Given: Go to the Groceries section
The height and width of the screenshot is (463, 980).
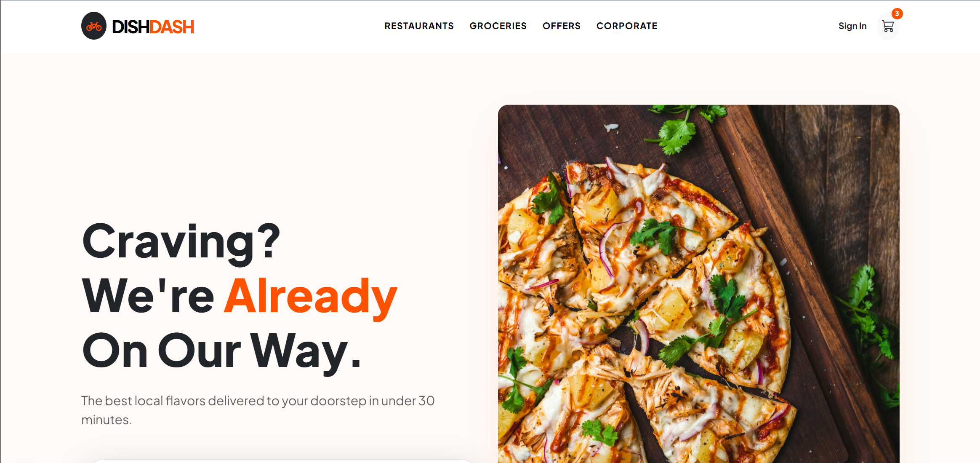Looking at the screenshot, I should click(x=498, y=26).
